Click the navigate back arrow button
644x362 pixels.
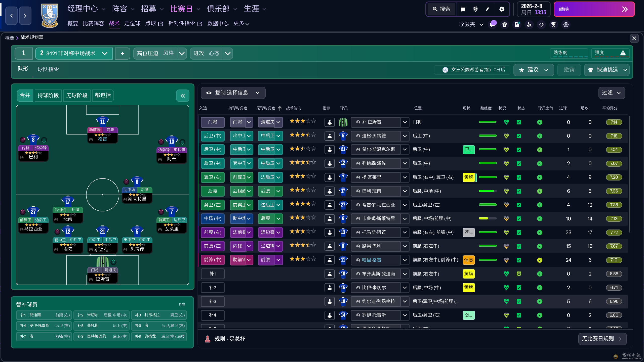[x=12, y=16]
